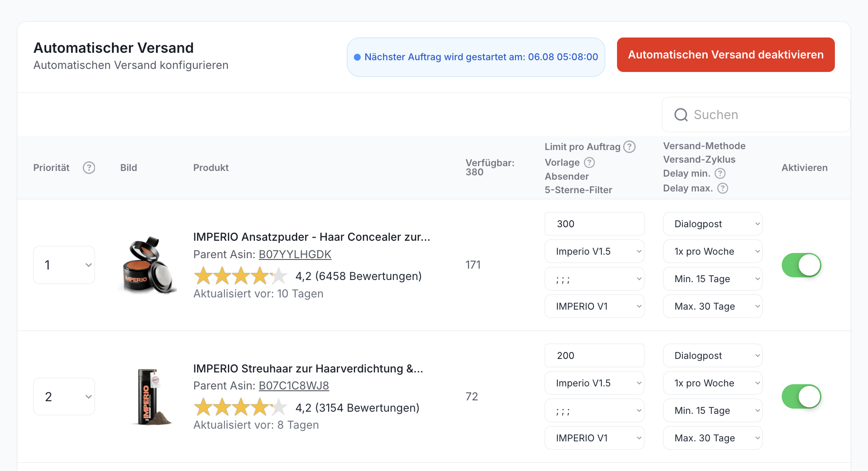Screen dimensions: 868x471
Task: Click the help icon next to Priorität
Action: 89,167
